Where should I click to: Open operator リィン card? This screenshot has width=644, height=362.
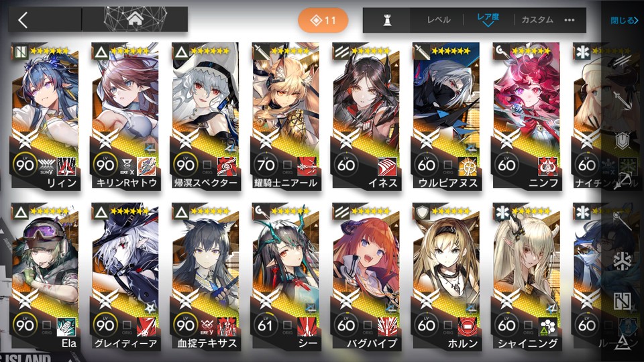coord(45,116)
